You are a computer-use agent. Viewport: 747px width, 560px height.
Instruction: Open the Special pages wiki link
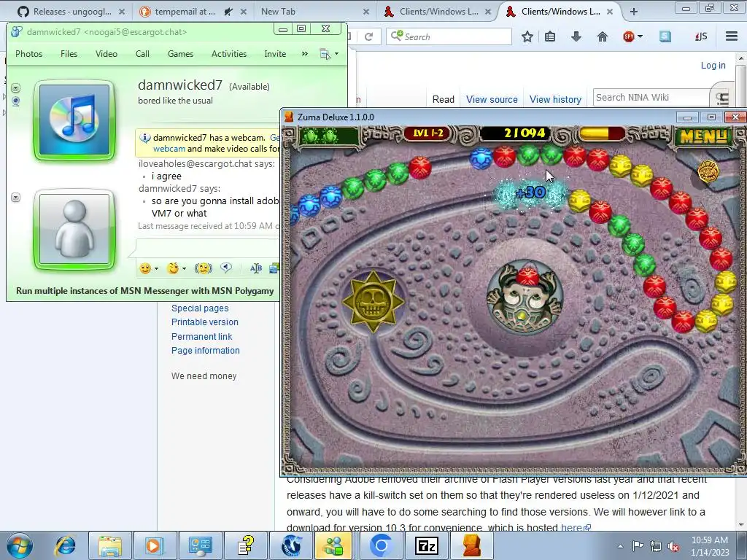[200, 308]
